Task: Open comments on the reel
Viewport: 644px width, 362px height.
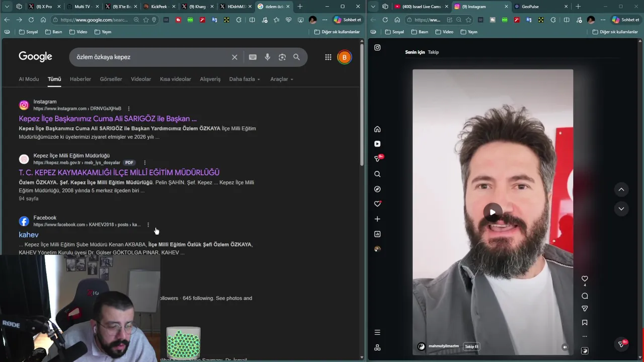Action: 585,296
